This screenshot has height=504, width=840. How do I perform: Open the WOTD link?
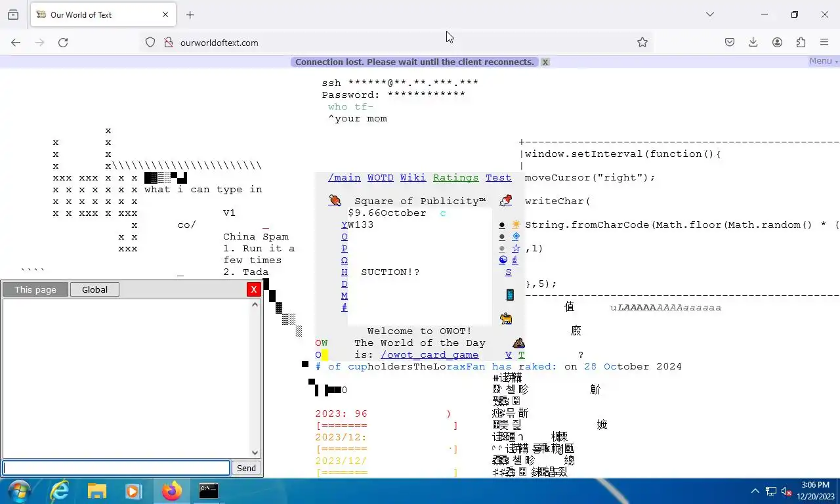point(381,177)
